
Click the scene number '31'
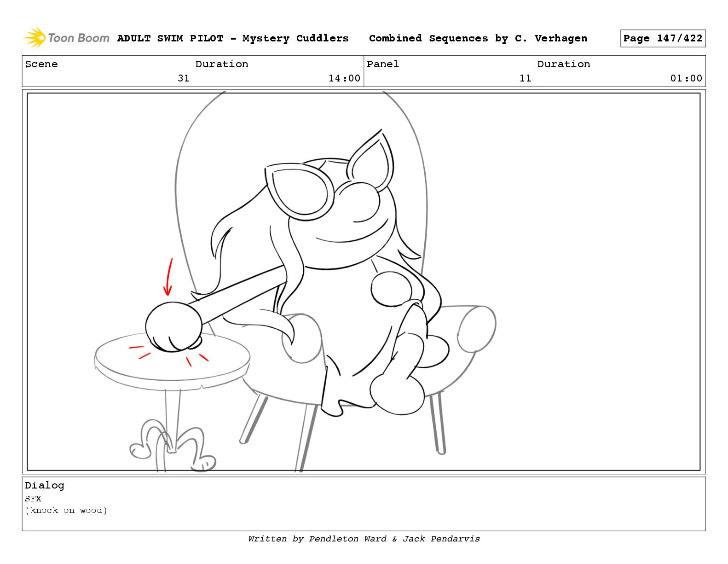click(184, 78)
